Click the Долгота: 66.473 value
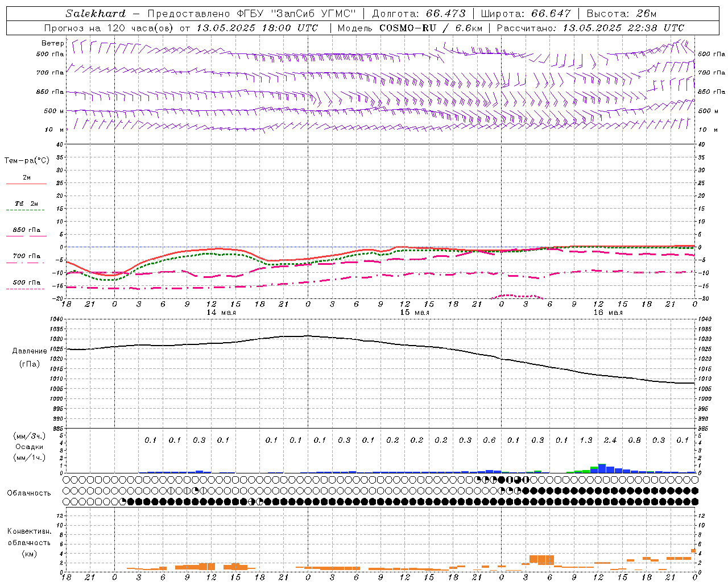This screenshot has height=582, width=728. (x=419, y=14)
